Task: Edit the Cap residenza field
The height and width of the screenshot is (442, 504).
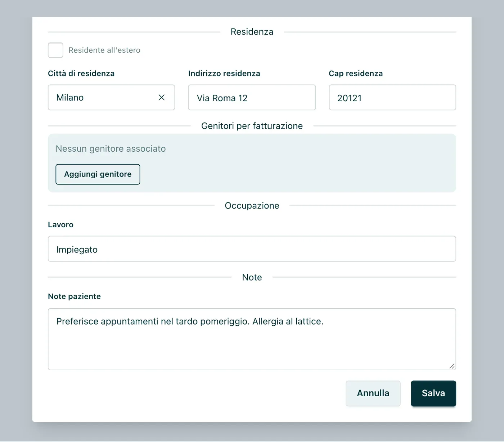Action: pos(392,98)
